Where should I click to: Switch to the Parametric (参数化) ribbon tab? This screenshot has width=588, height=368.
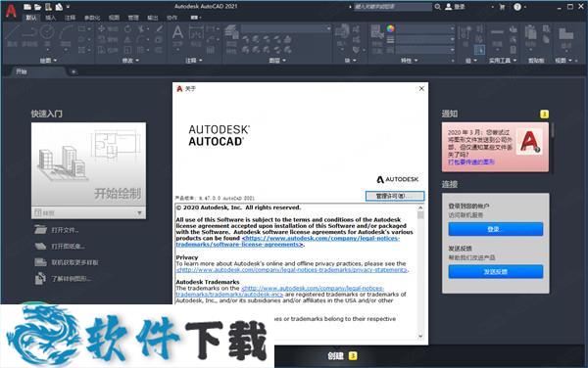(92, 18)
